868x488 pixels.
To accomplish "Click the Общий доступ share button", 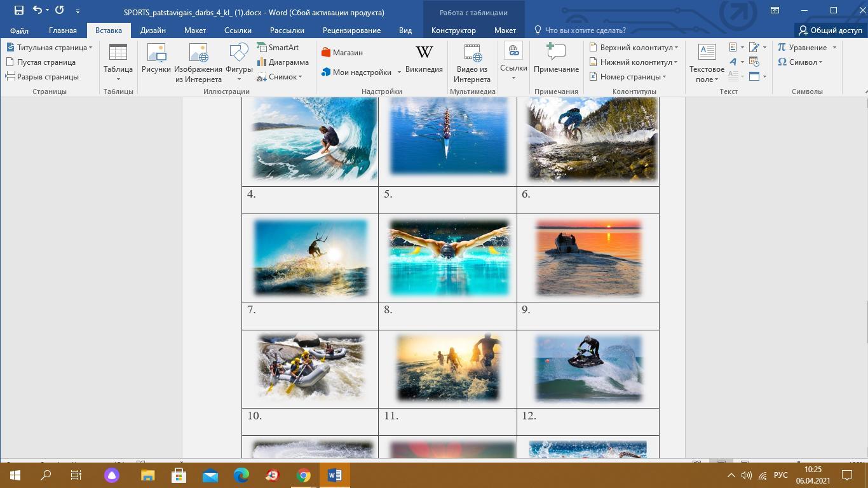I will pos(831,30).
